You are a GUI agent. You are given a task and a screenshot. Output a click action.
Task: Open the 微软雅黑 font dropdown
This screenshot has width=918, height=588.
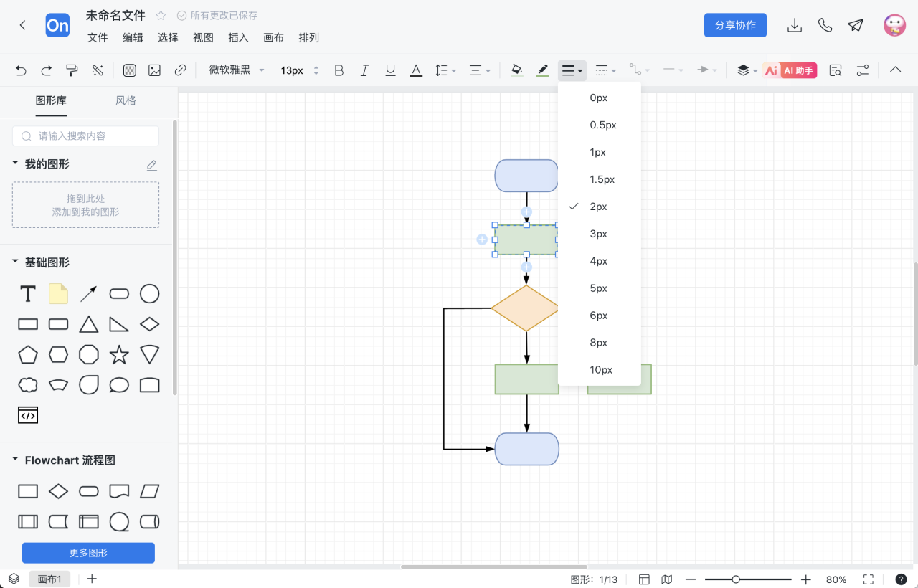click(x=237, y=70)
